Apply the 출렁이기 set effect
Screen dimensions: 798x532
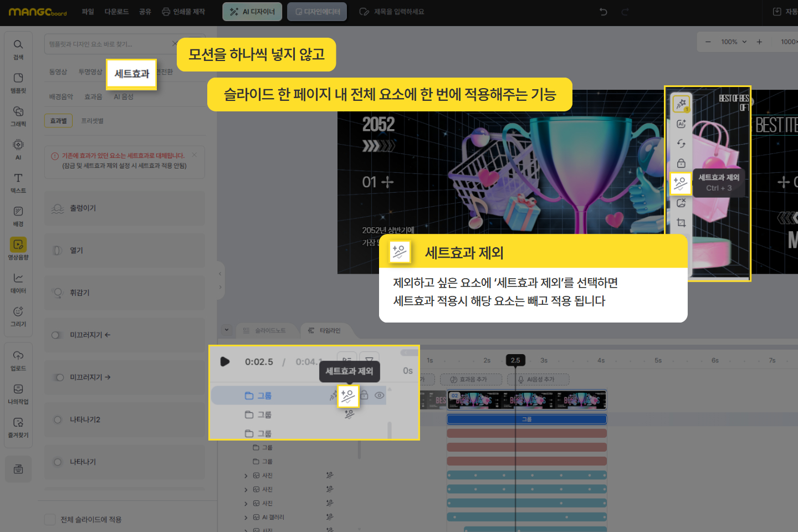click(x=125, y=208)
